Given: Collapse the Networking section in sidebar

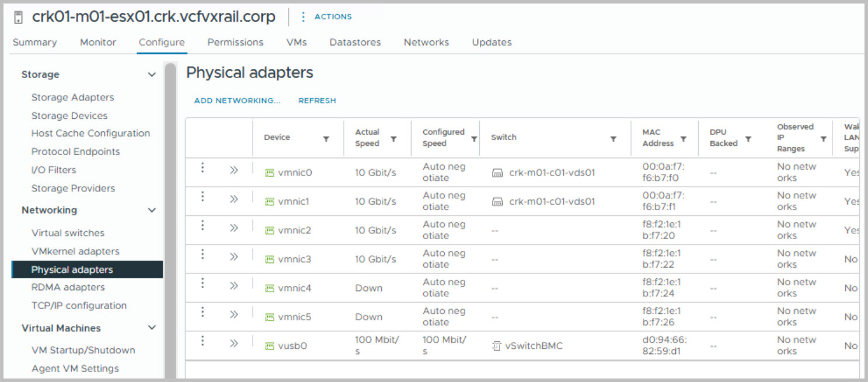Looking at the screenshot, I should [152, 210].
